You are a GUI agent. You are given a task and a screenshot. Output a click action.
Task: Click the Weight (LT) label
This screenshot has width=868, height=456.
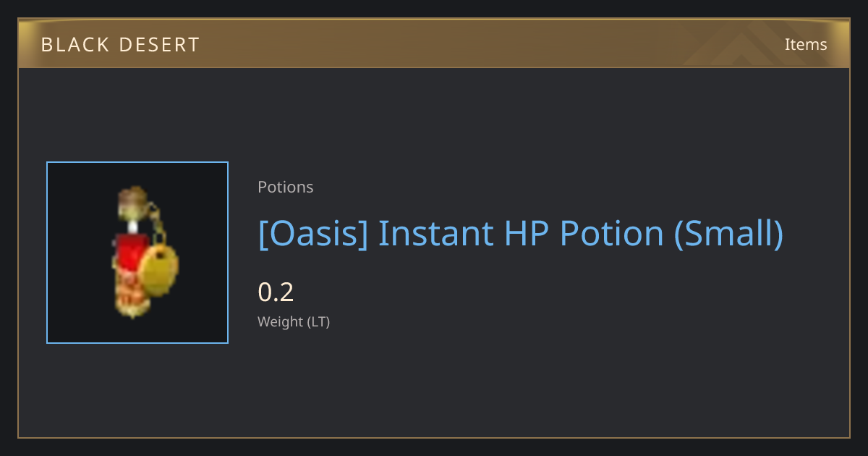294,322
